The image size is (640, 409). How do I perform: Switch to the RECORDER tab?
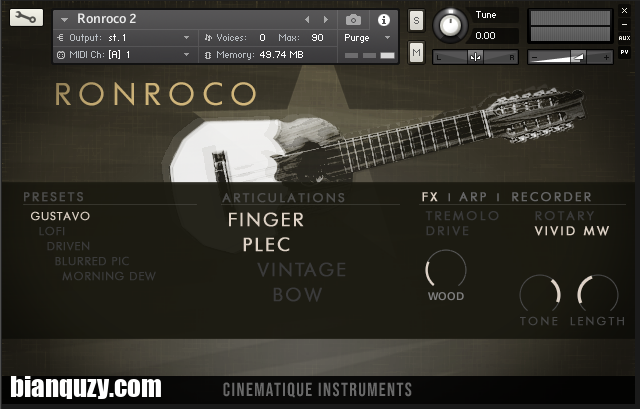pyautogui.click(x=551, y=197)
